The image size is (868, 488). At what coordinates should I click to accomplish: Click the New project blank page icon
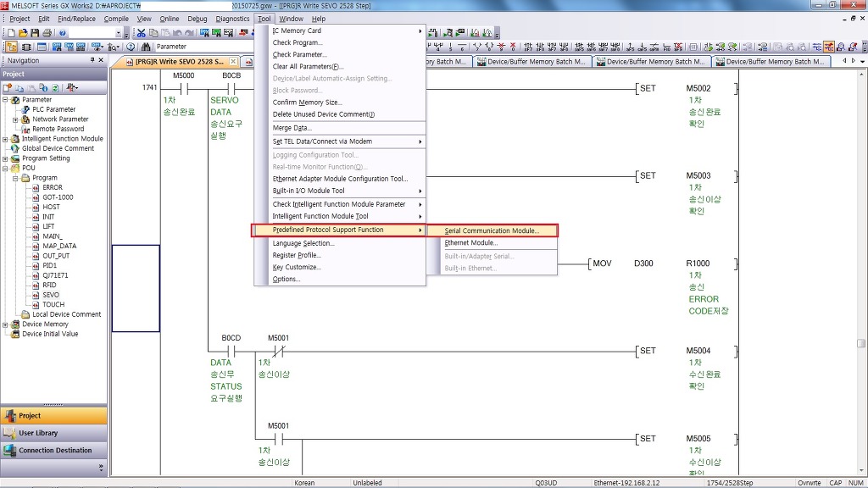pyautogui.click(x=12, y=33)
